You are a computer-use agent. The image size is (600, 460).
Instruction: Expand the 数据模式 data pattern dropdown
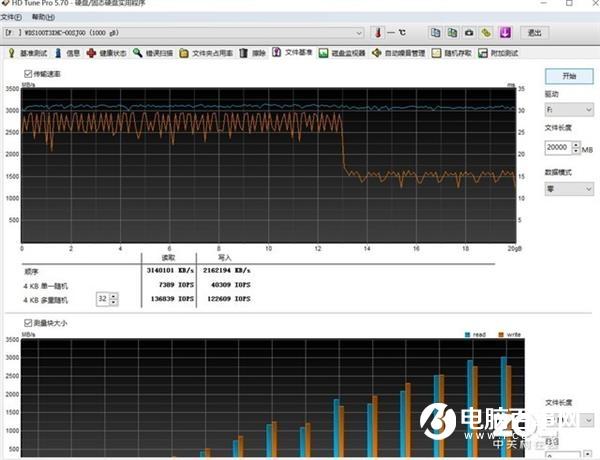click(569, 189)
